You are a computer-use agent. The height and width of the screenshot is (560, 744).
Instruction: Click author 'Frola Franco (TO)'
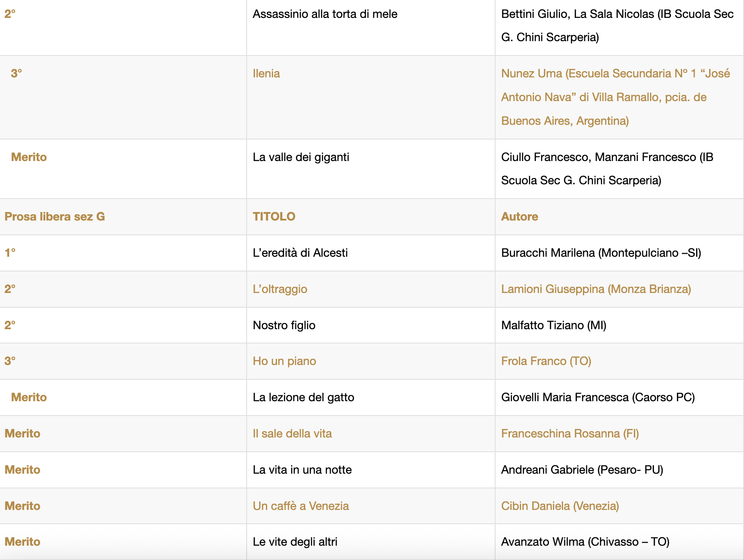tap(546, 361)
